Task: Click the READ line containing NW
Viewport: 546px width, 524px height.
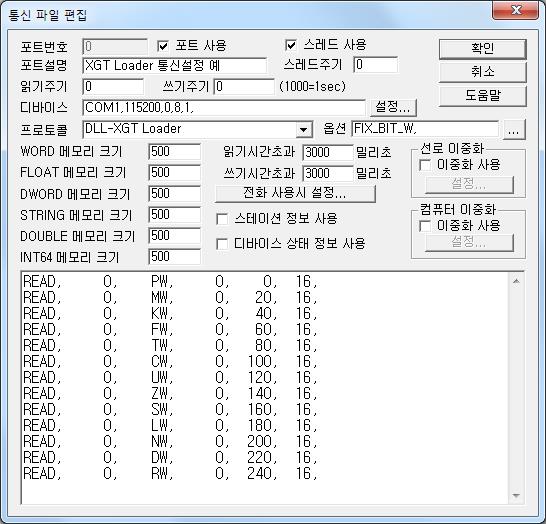Action: [170, 442]
